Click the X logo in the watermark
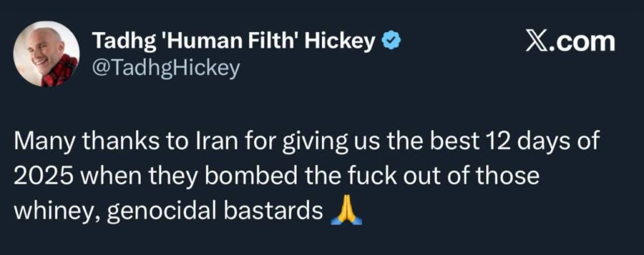This screenshot has width=644, height=255. (536, 41)
